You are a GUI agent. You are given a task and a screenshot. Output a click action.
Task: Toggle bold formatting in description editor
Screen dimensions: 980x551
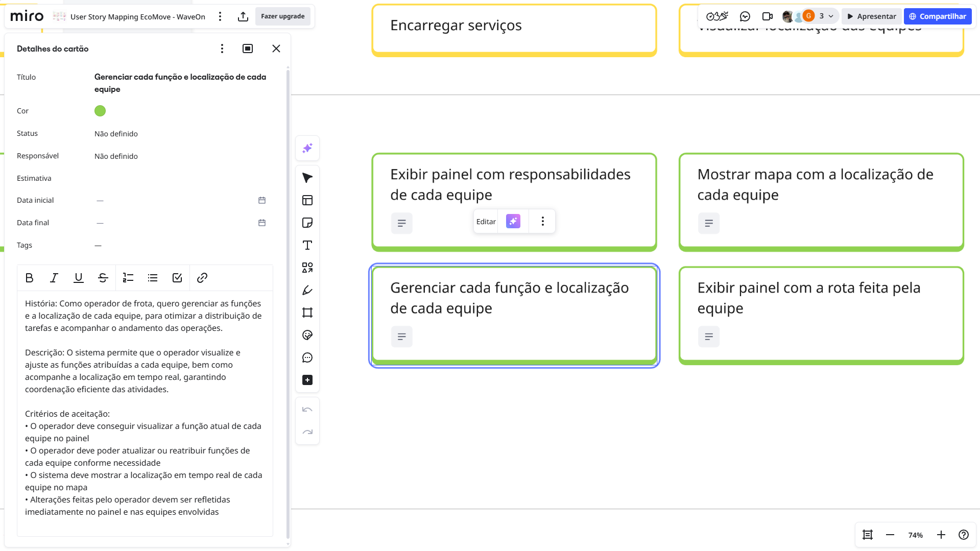pyautogui.click(x=29, y=278)
